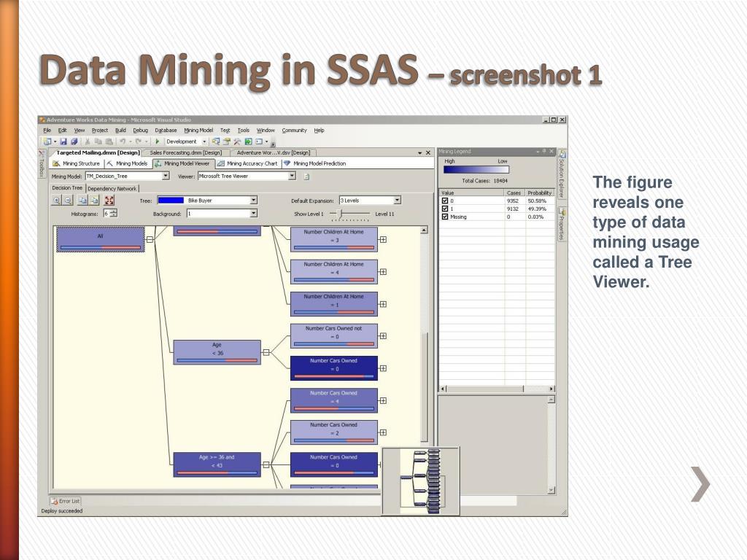Screen dimensions: 747x560
Task: Toggle the Missing checkbox in Mining Legend
Action: click(x=445, y=217)
